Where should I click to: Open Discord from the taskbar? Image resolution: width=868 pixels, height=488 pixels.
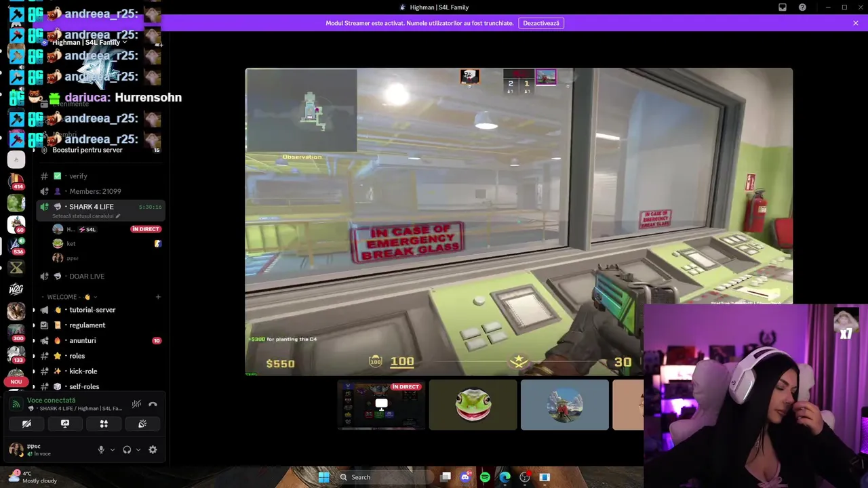click(465, 477)
